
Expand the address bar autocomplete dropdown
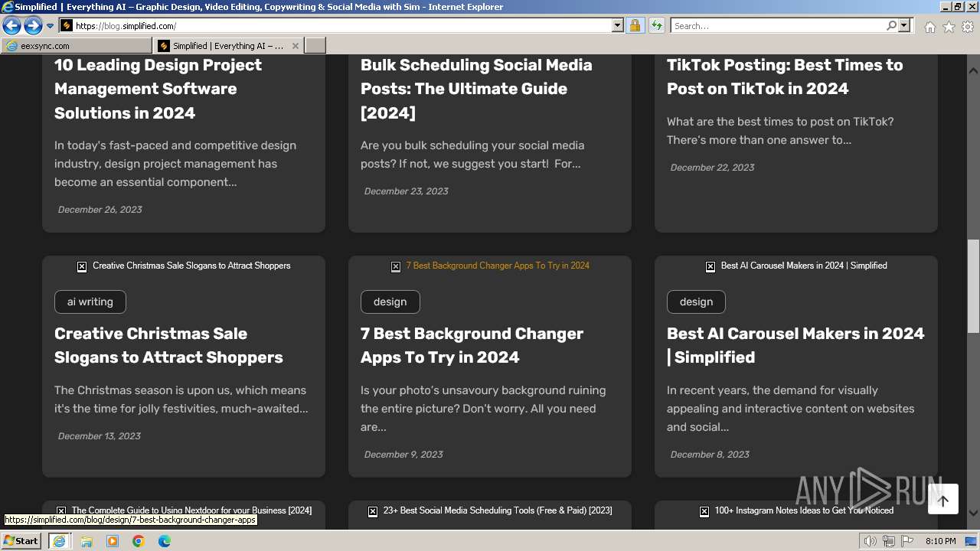pos(618,26)
